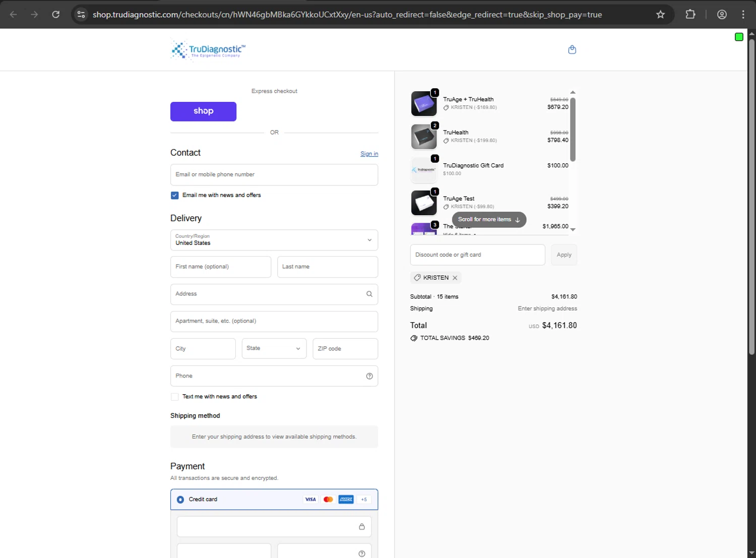The width and height of the screenshot is (756, 558).
Task: Click the phone field help icon
Action: tap(369, 376)
